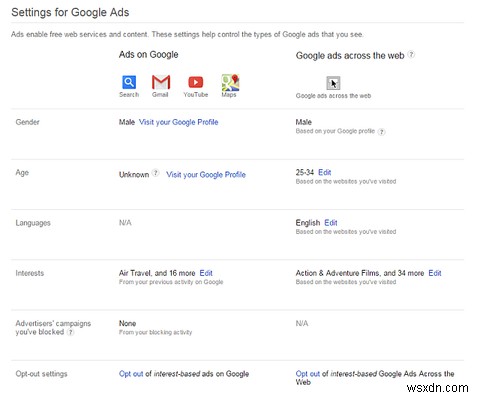Click the Search service icon
The image size is (480, 398).
[129, 82]
